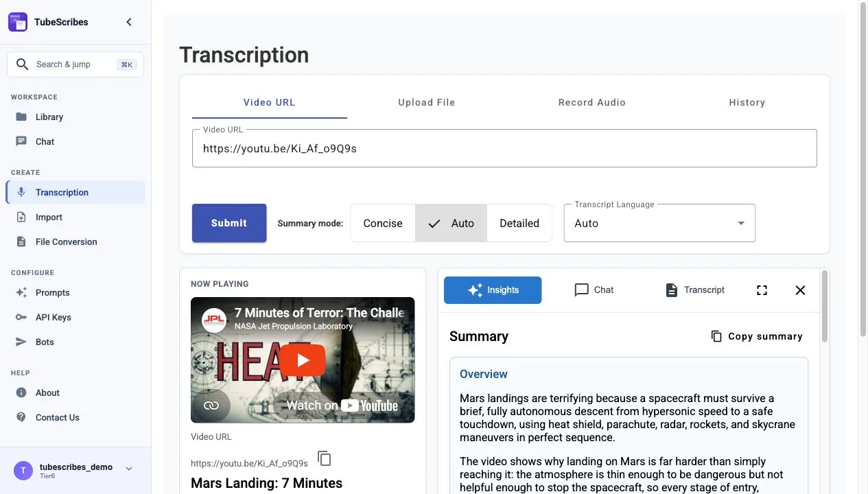Close the insights panel
Viewport: 868px width, 494px height.
(800, 290)
